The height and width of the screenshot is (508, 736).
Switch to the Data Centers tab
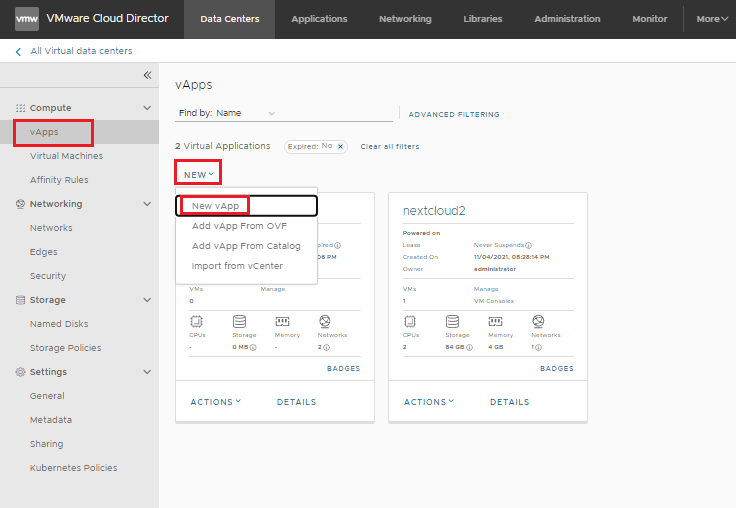point(230,19)
